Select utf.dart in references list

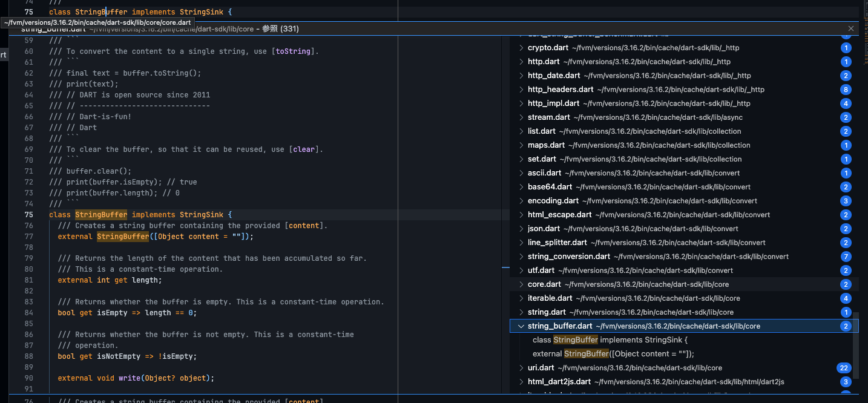click(684, 270)
